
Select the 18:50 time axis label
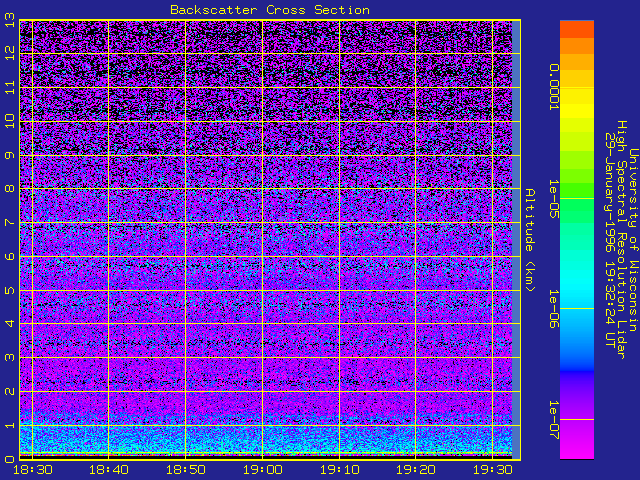click(186, 470)
